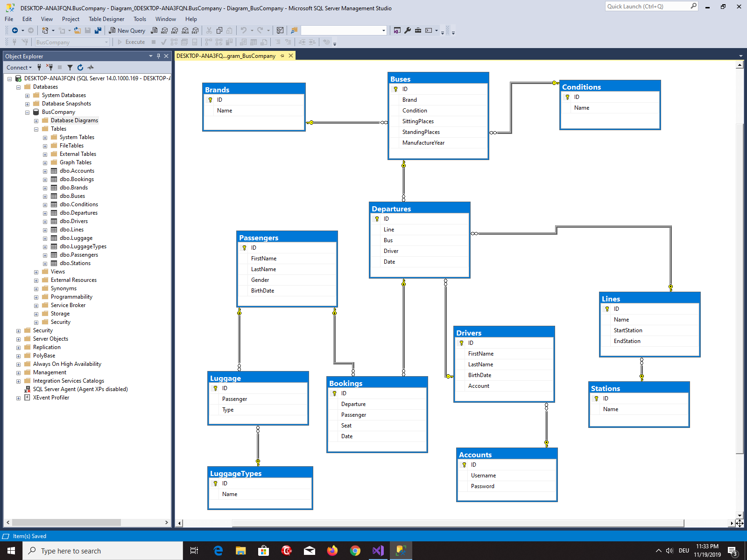Click the Save All toolbar icon

tap(98, 30)
